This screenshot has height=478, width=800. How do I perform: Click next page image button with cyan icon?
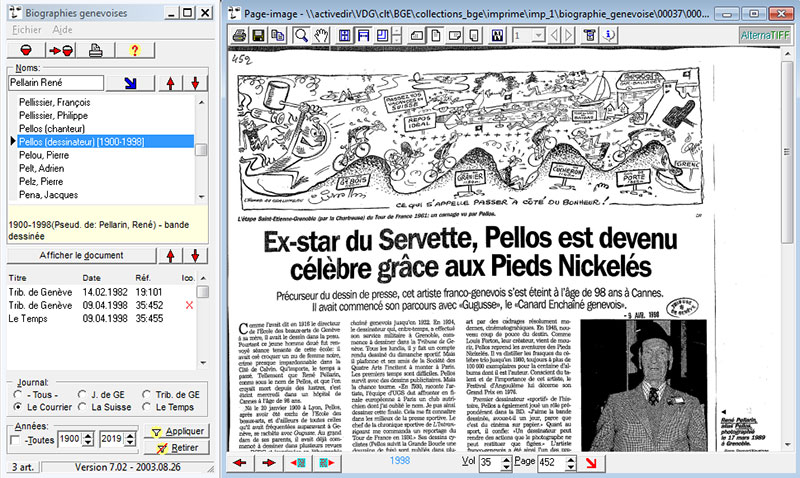point(327,463)
